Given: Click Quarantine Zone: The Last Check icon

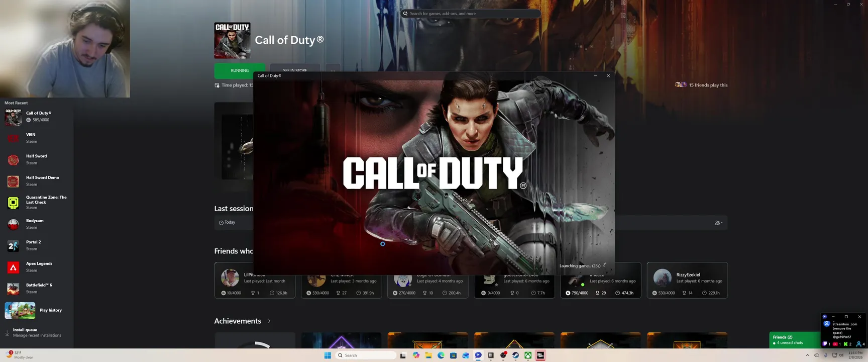Looking at the screenshot, I should point(13,203).
